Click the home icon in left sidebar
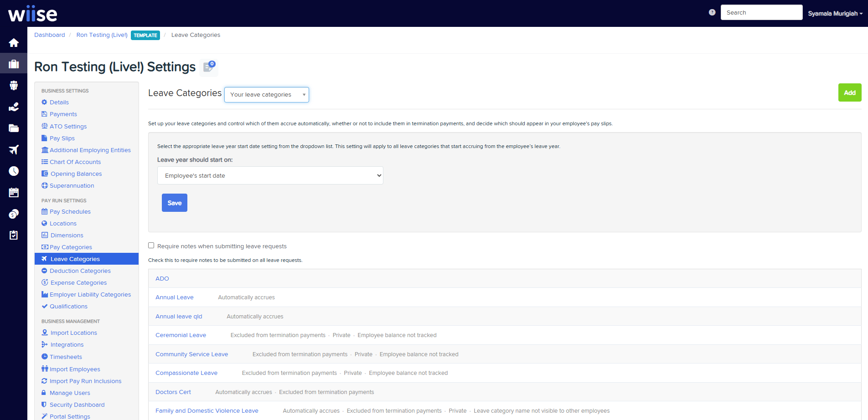Viewport: 868px width, 420px height. [14, 43]
